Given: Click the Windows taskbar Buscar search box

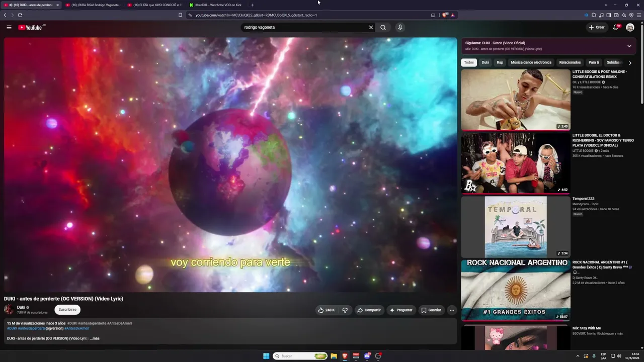Looking at the screenshot, I should tap(300, 356).
